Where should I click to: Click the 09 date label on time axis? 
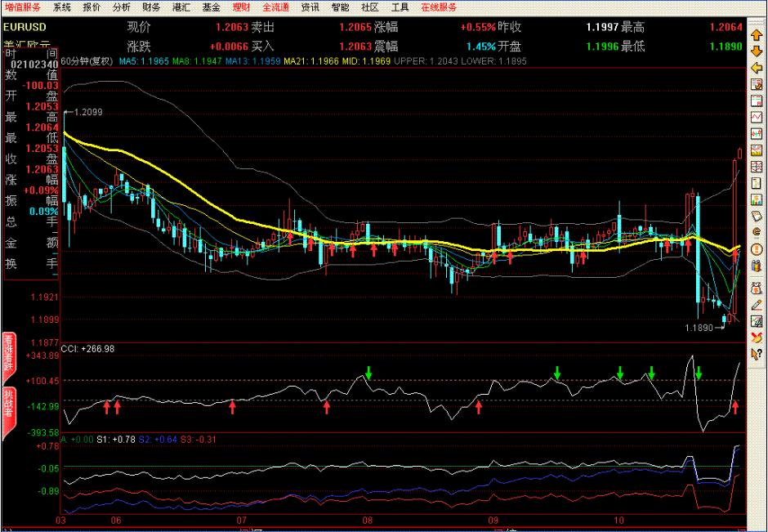coord(493,521)
